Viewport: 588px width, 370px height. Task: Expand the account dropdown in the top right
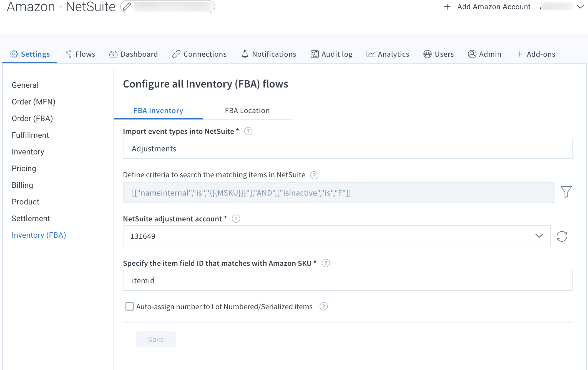[x=580, y=7]
